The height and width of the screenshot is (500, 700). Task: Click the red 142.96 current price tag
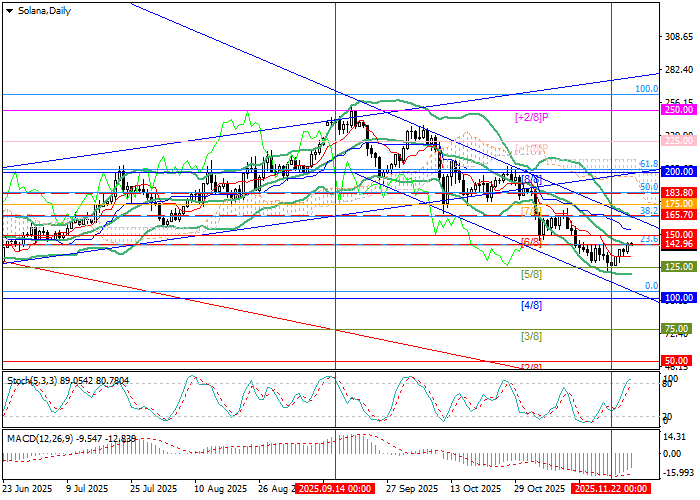pyautogui.click(x=679, y=244)
